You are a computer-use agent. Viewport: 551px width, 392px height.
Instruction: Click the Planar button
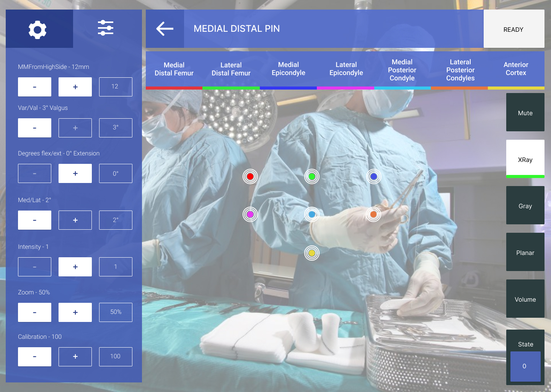pos(525,252)
